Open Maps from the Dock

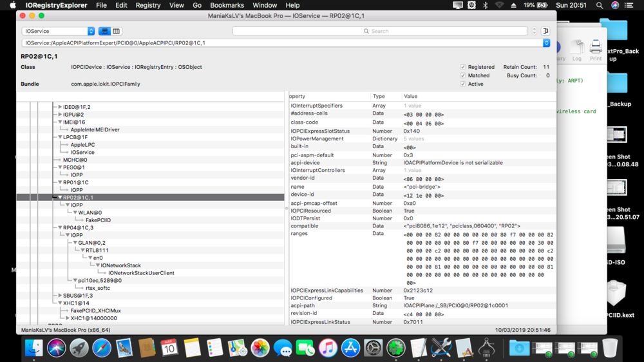[x=238, y=348]
